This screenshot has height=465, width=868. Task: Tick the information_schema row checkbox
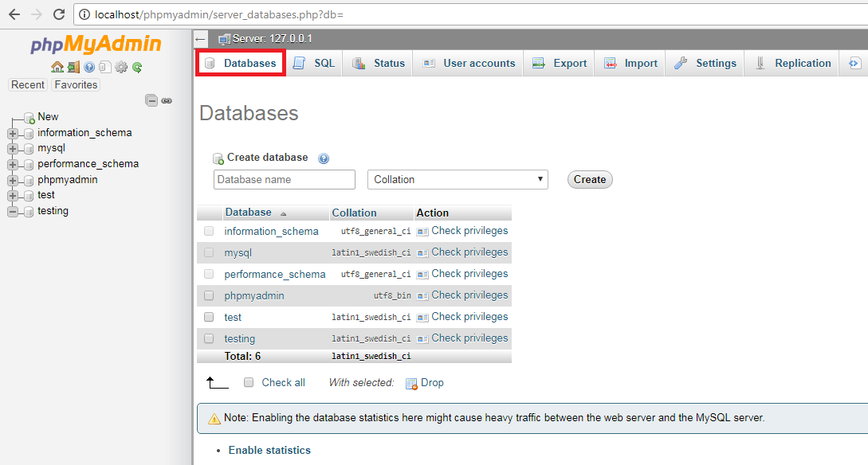coord(209,231)
